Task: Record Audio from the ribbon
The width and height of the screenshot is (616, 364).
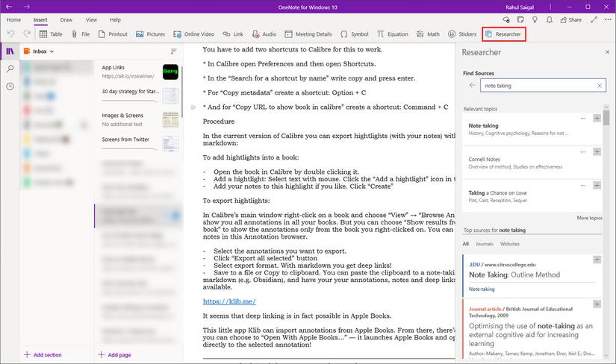Action: tap(264, 34)
